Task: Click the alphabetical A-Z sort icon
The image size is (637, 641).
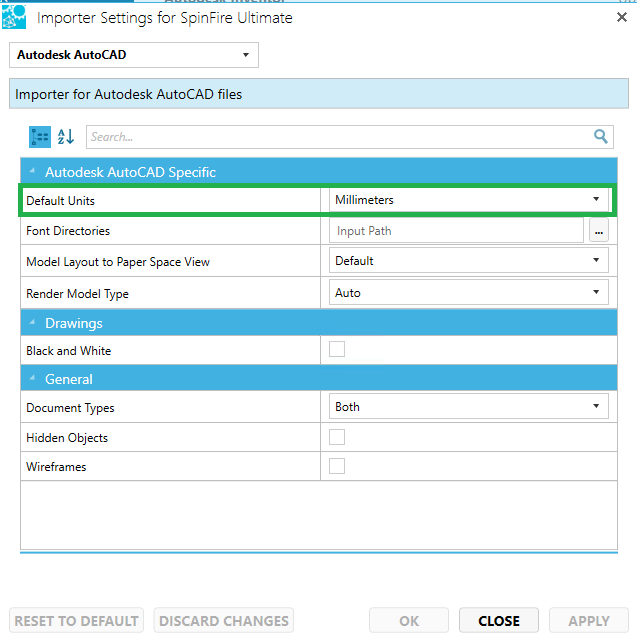Action: [x=66, y=136]
